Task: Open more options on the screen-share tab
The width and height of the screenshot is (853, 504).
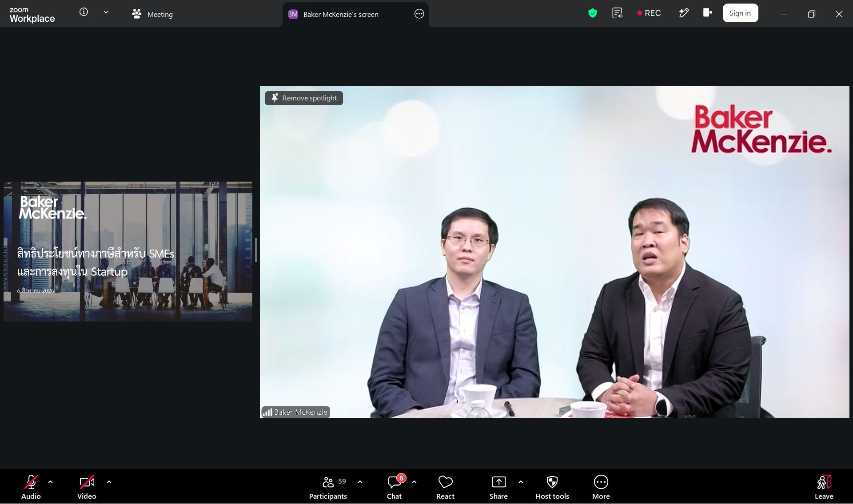Action: [x=419, y=14]
